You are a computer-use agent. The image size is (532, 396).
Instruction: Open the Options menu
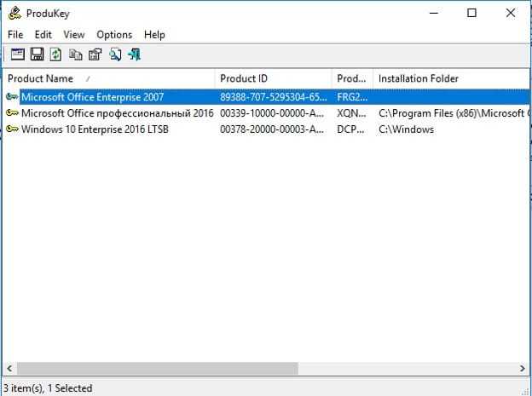114,35
